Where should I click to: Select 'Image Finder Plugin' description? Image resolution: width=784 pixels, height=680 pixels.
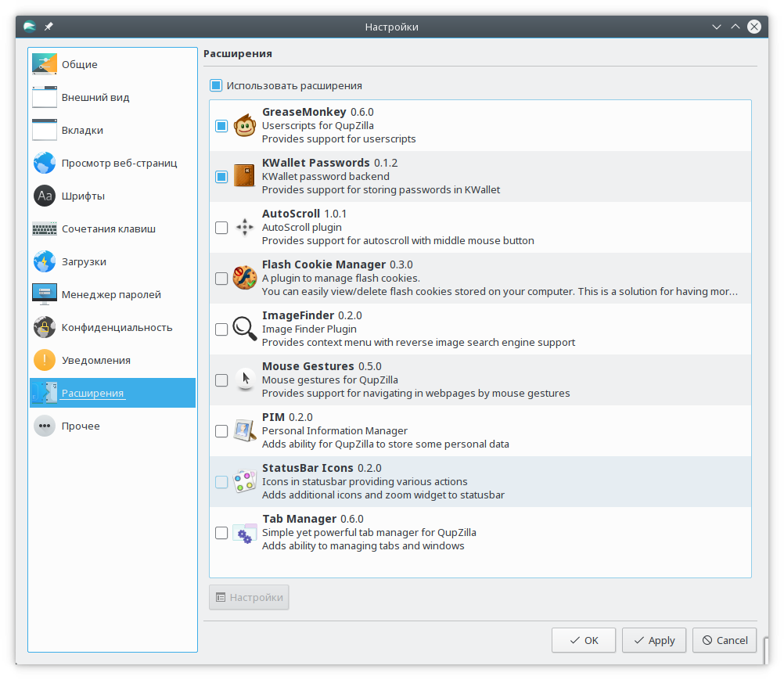pos(309,329)
